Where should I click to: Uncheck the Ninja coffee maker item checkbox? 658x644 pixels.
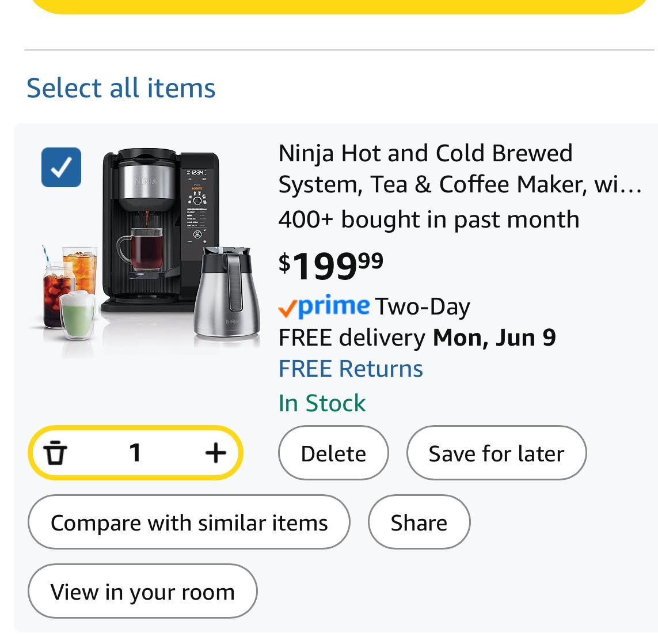[x=61, y=168]
